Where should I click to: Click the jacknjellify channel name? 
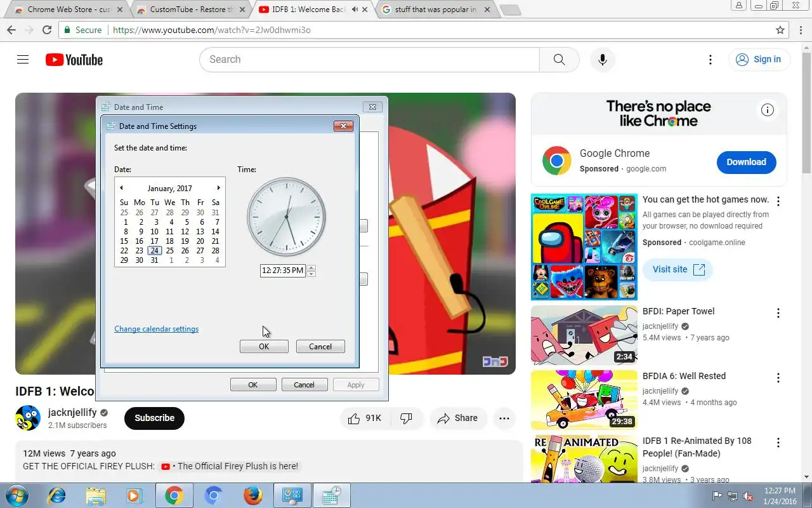click(72, 412)
